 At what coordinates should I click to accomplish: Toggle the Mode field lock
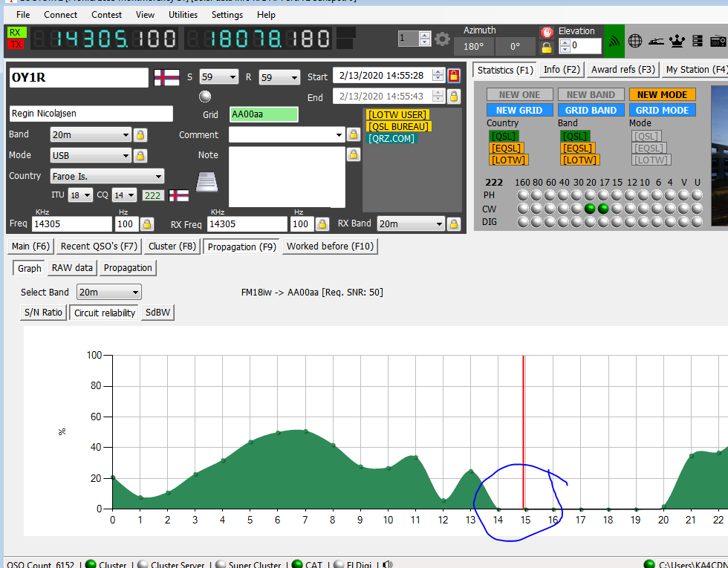coord(140,155)
